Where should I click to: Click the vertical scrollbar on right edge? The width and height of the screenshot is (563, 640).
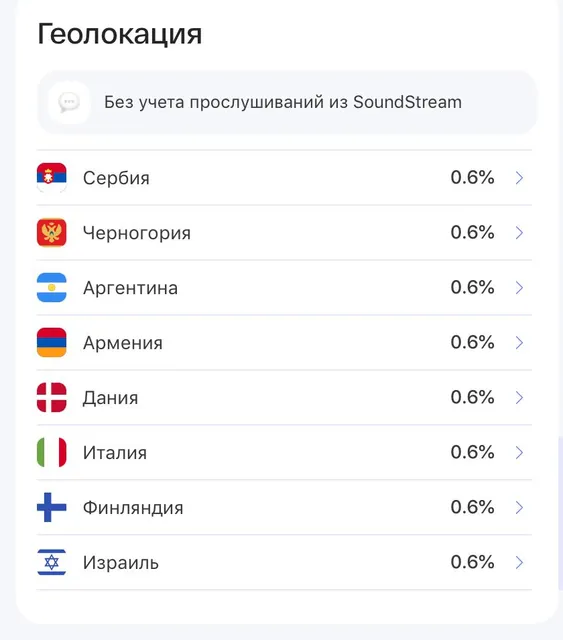(x=560, y=513)
